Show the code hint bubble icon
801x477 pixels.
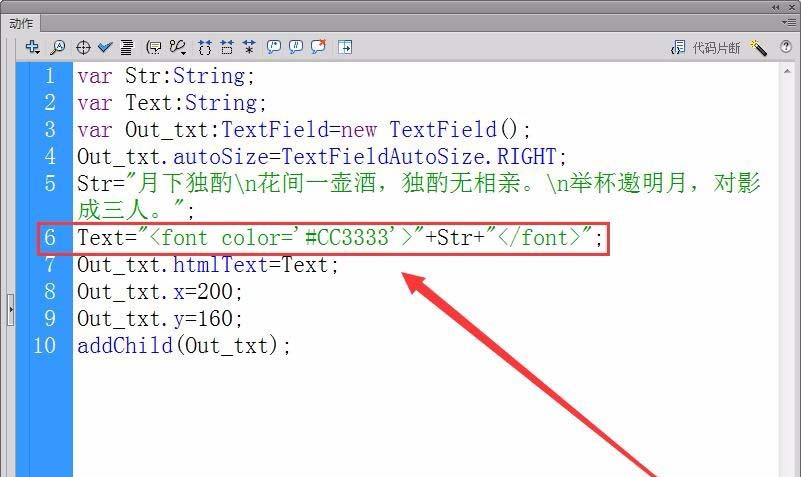153,47
